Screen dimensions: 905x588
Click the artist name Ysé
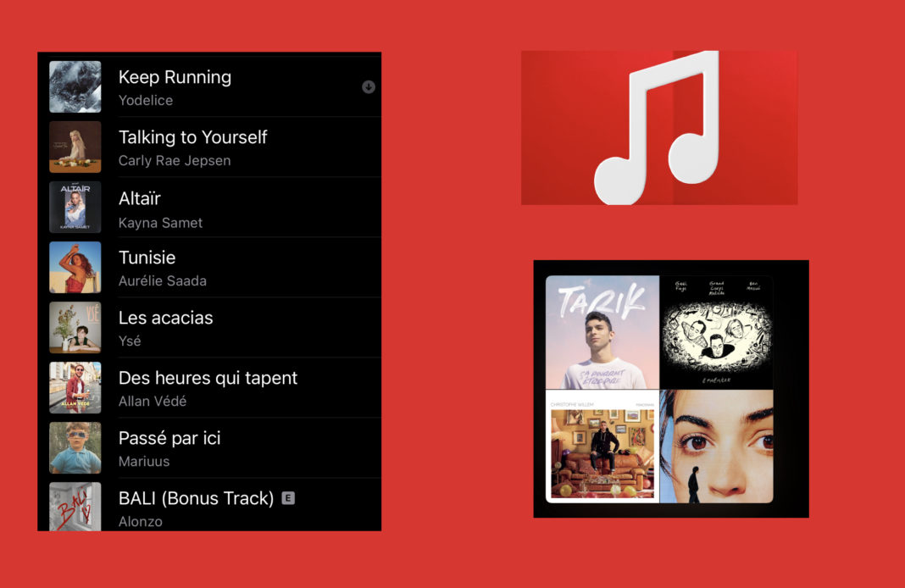[x=130, y=341]
